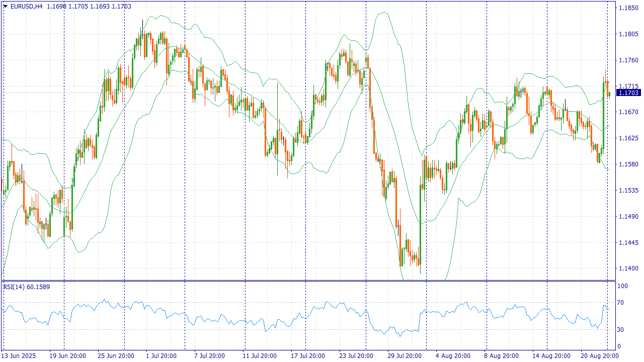Click the 7 Jul 20:00 time label
The image size is (644, 362).
[209, 356]
